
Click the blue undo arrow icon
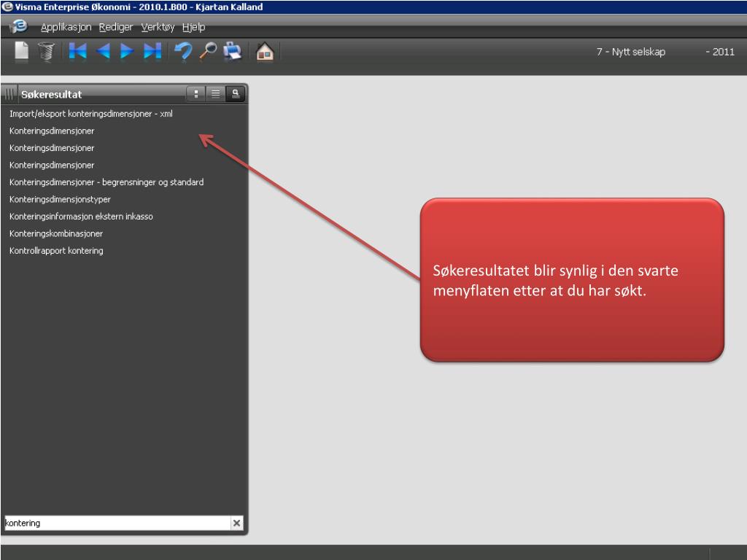(x=183, y=51)
